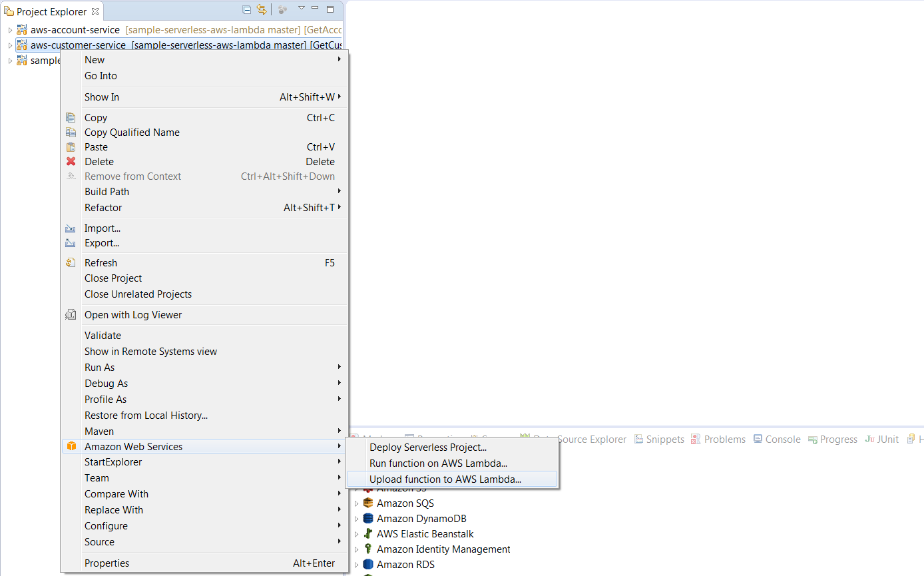Select Restore from Local History...
This screenshot has width=924, height=576.
(204, 416)
